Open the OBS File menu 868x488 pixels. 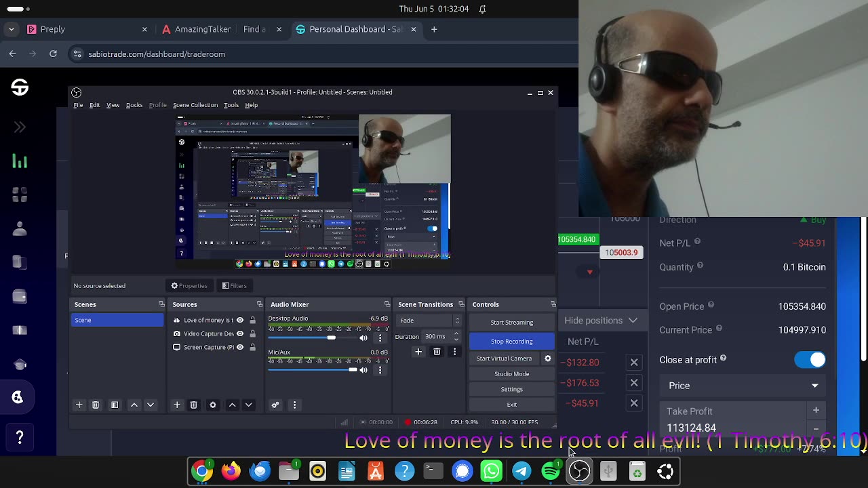tap(78, 105)
